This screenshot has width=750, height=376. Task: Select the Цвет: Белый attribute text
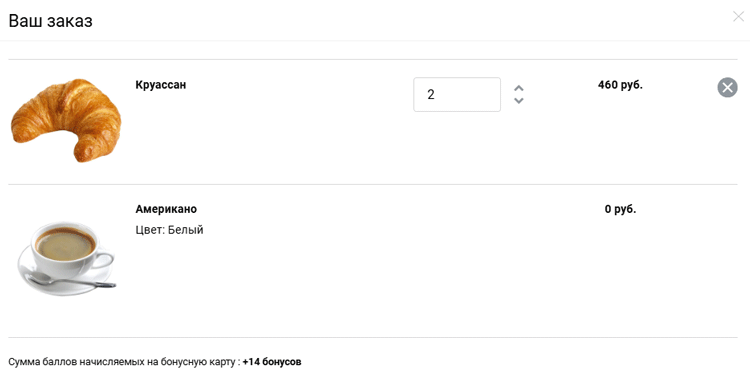point(169,230)
